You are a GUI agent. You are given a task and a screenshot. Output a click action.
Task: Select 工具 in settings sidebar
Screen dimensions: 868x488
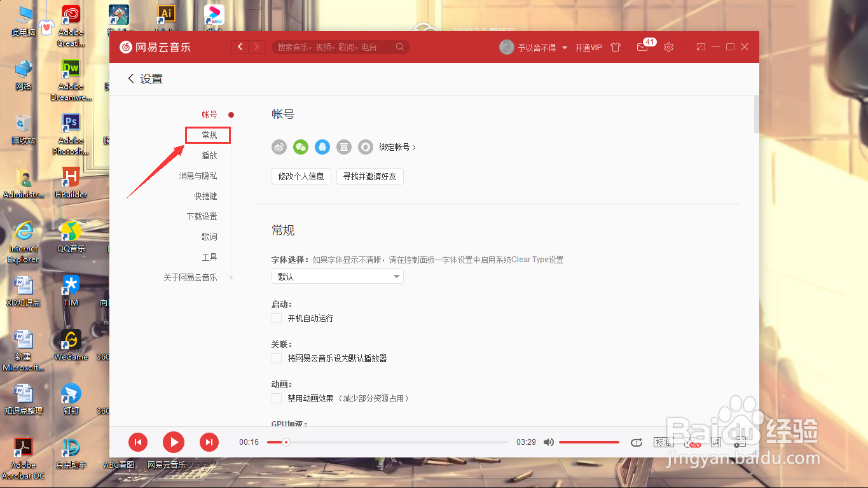pos(209,257)
